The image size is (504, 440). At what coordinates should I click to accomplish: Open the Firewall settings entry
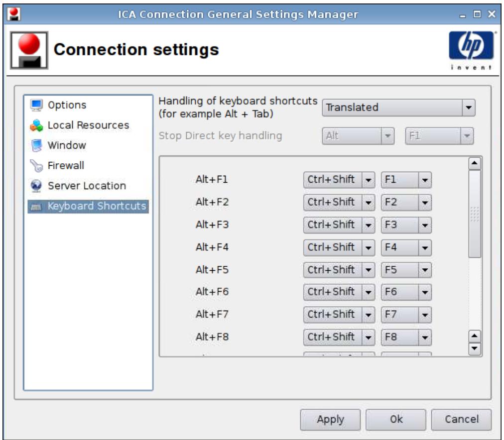[66, 166]
